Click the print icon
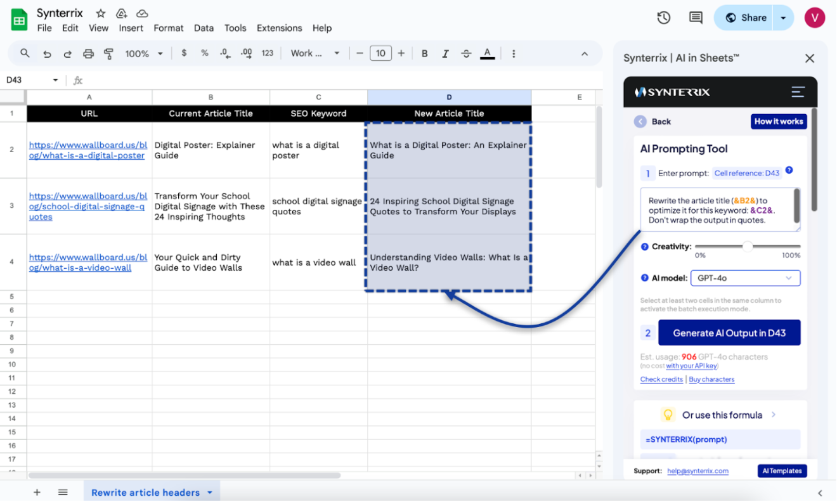Viewport: 837px width, 504px height. tap(88, 54)
